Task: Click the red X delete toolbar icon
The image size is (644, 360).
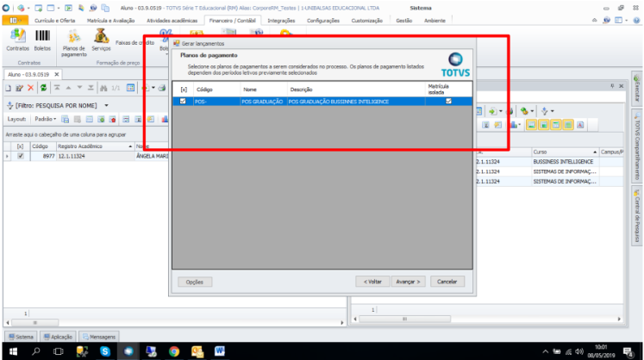Action: coord(30,88)
